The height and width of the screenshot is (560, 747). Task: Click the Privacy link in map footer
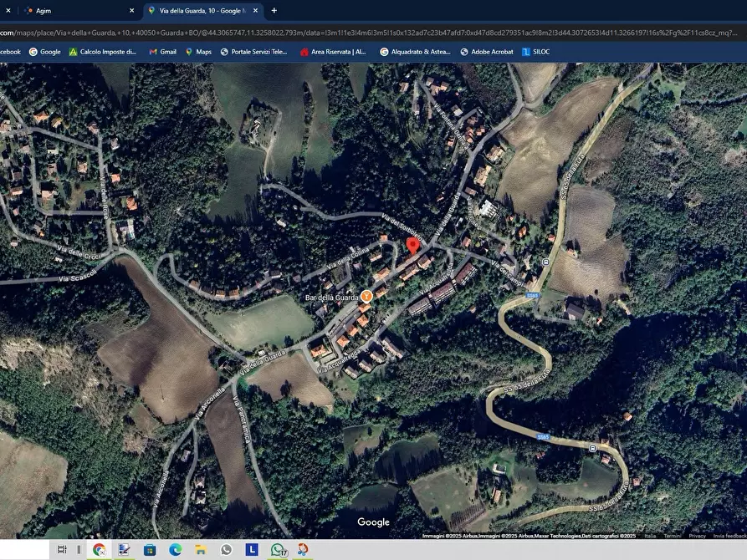tap(697, 535)
